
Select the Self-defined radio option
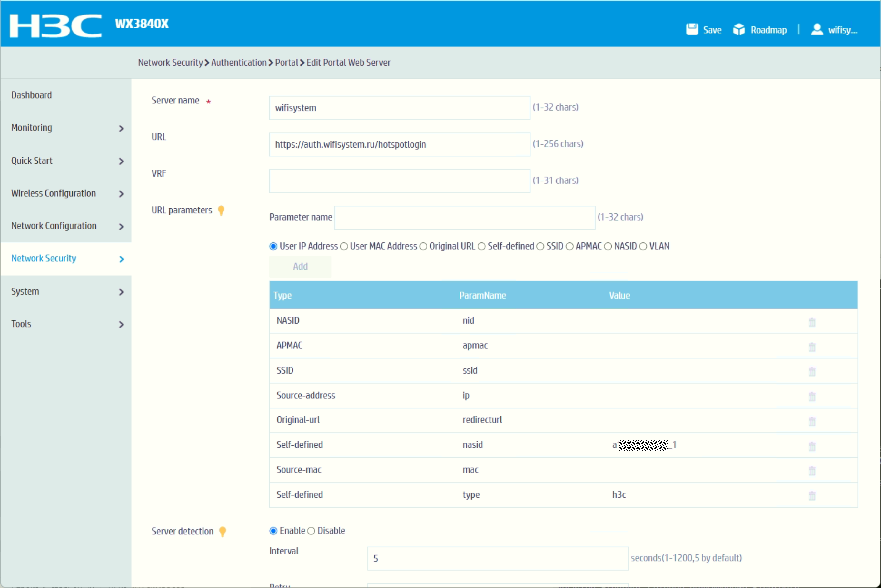(481, 246)
